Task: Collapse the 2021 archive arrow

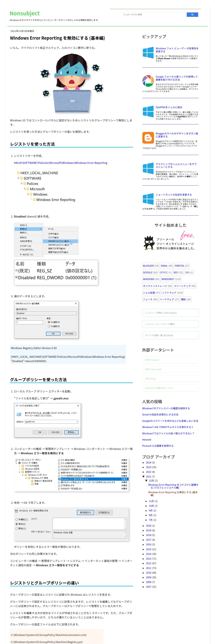Action: point(143,476)
